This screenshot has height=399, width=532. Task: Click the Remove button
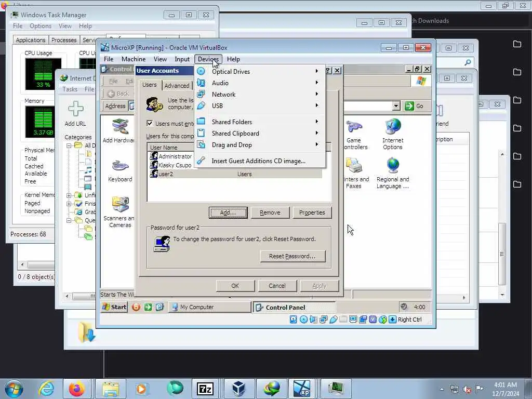coord(270,212)
